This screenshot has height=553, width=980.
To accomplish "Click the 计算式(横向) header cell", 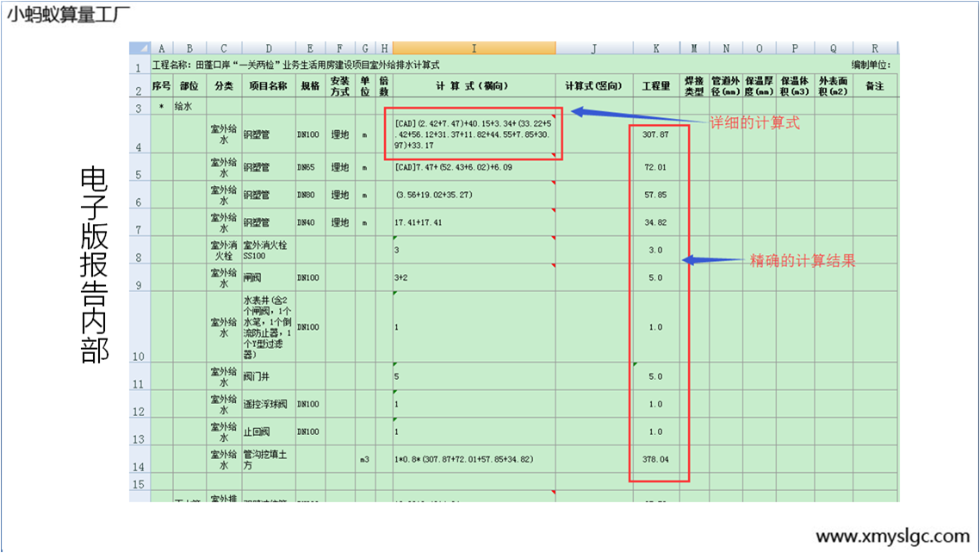I will (474, 86).
